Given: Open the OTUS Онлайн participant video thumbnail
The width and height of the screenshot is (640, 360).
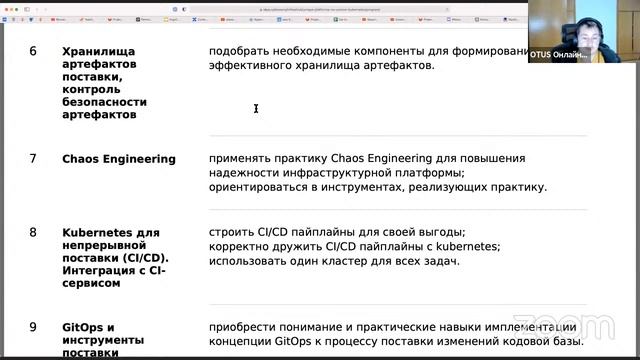Looking at the screenshot, I should [584, 31].
